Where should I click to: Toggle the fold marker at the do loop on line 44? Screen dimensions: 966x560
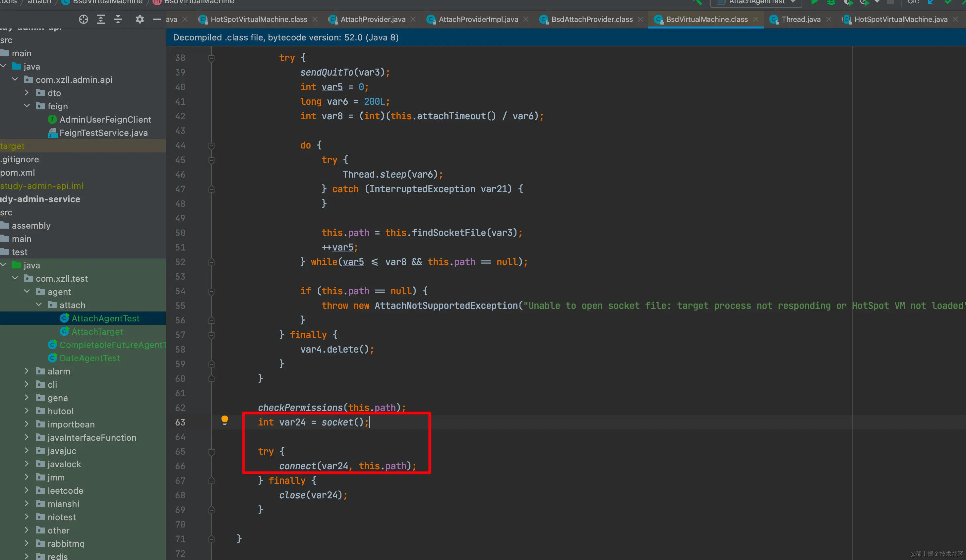point(211,146)
